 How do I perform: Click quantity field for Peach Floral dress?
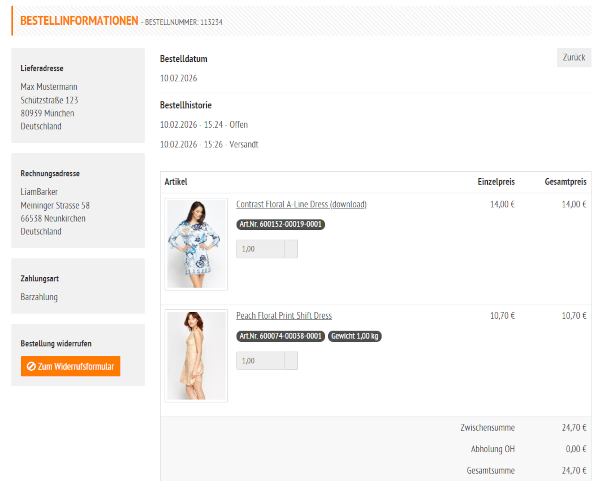tap(260, 361)
